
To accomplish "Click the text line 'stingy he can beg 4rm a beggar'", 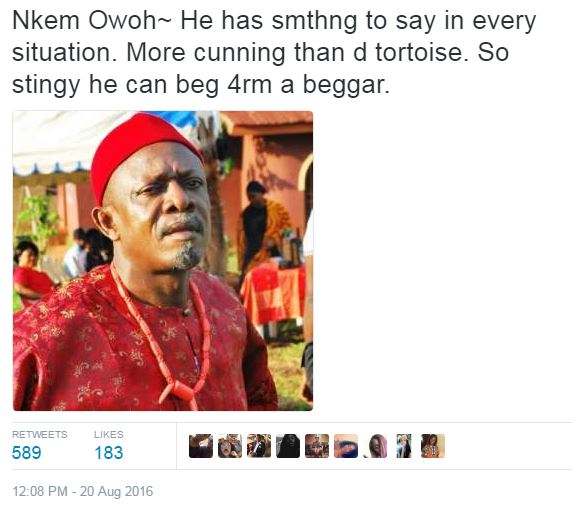I will point(201,85).
